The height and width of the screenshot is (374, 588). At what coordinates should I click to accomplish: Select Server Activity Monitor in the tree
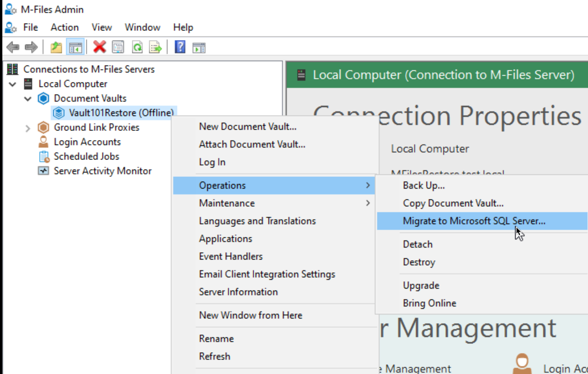tap(102, 171)
